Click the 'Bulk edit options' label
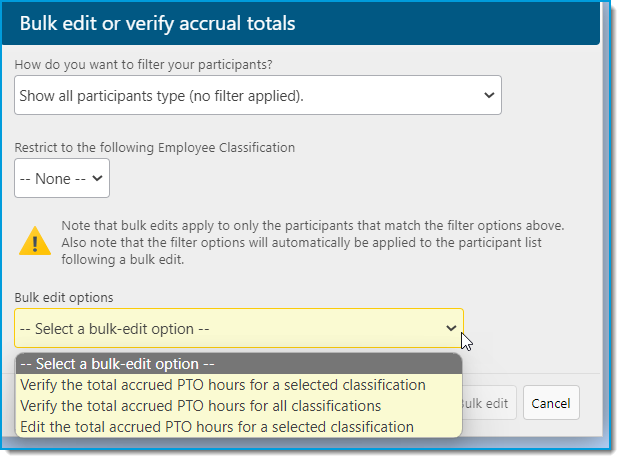The width and height of the screenshot is (622, 461). [x=64, y=298]
